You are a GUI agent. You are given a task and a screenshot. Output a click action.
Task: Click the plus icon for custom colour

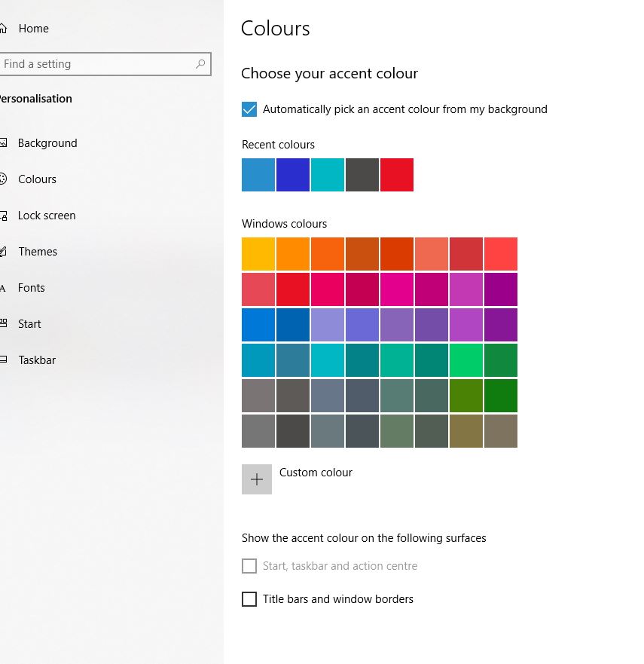point(257,479)
